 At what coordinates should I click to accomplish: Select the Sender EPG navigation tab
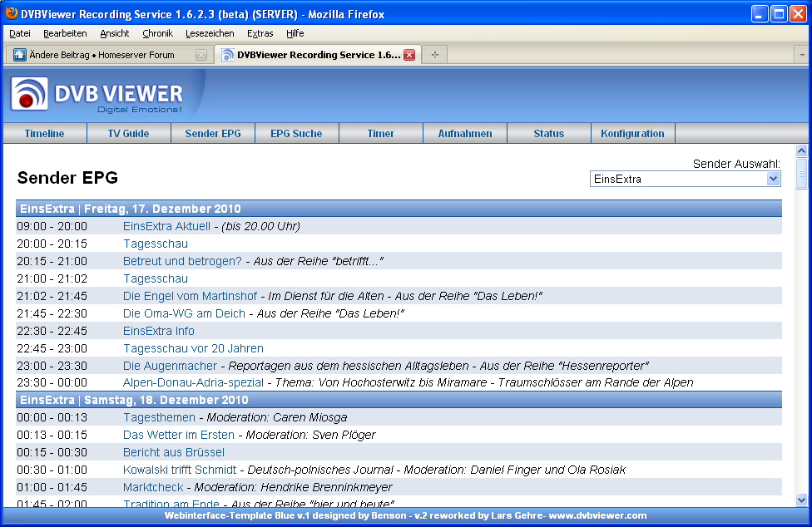click(213, 134)
